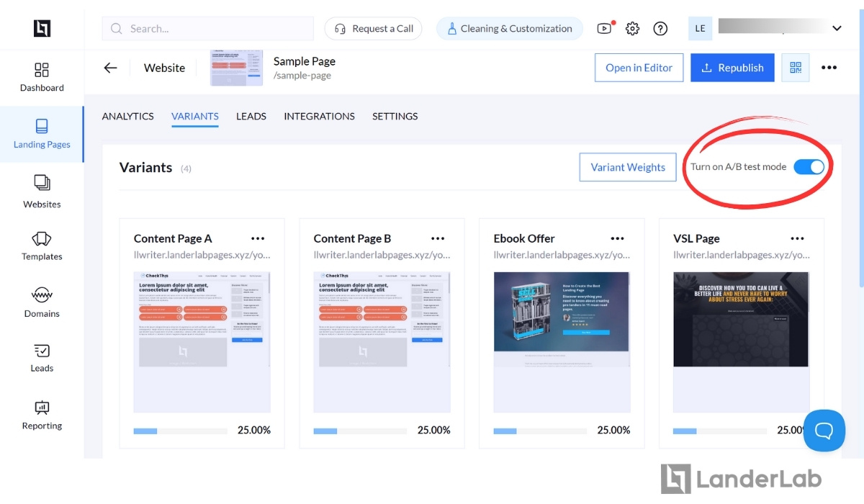The image size is (864, 504).
Task: Click the help question mark icon
Action: pyautogui.click(x=660, y=29)
